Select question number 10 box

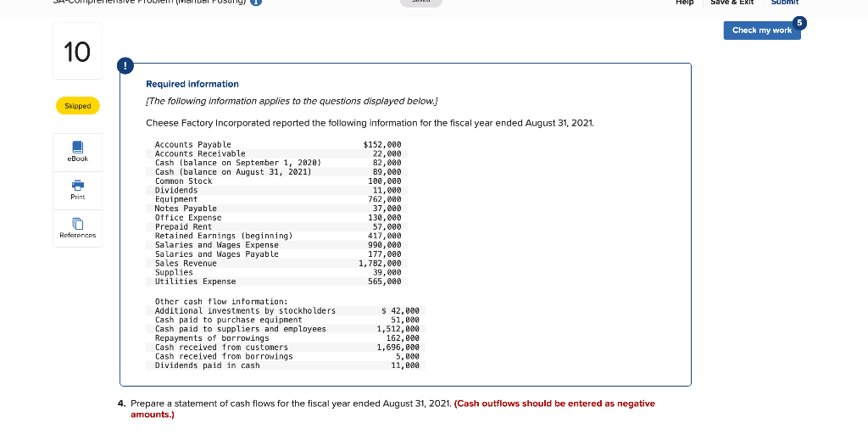(x=77, y=52)
